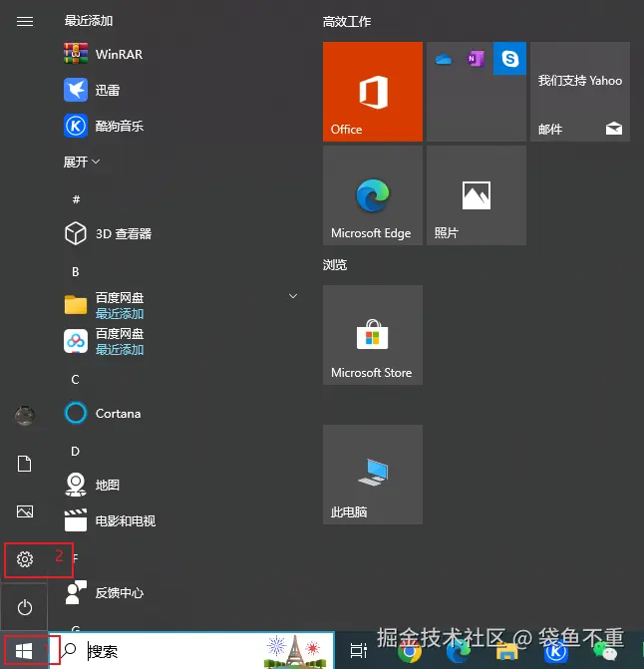Open OneNote in the tile folder
Image resolution: width=644 pixels, height=669 pixels.
(476, 59)
